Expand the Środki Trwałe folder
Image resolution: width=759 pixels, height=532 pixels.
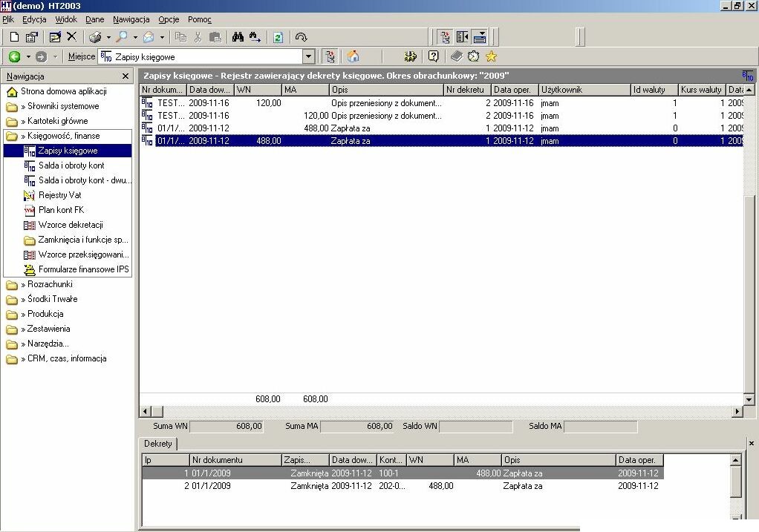42,299
